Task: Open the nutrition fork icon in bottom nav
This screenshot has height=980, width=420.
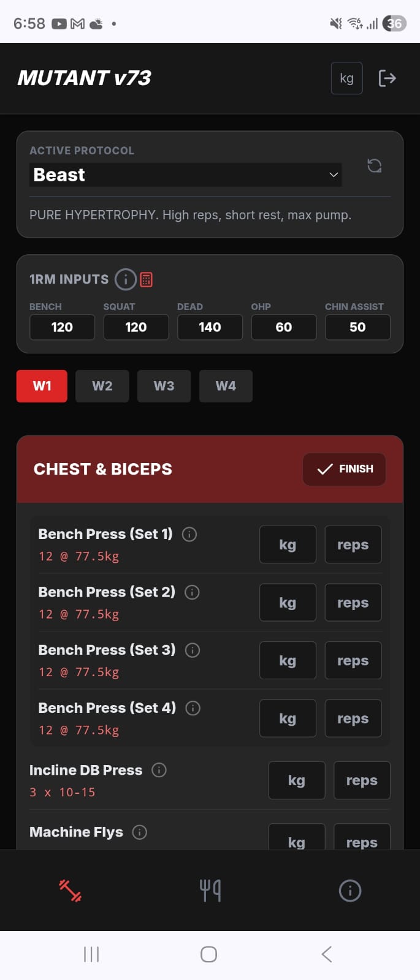Action: pos(210,891)
